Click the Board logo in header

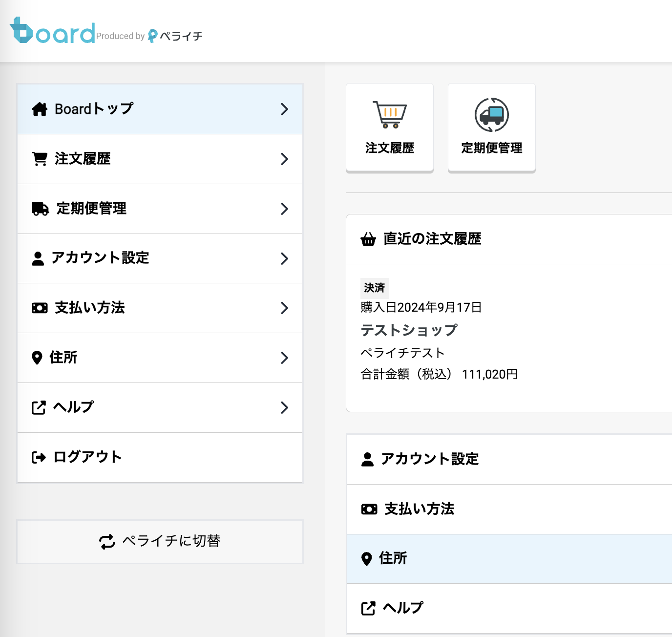pyautogui.click(x=52, y=31)
